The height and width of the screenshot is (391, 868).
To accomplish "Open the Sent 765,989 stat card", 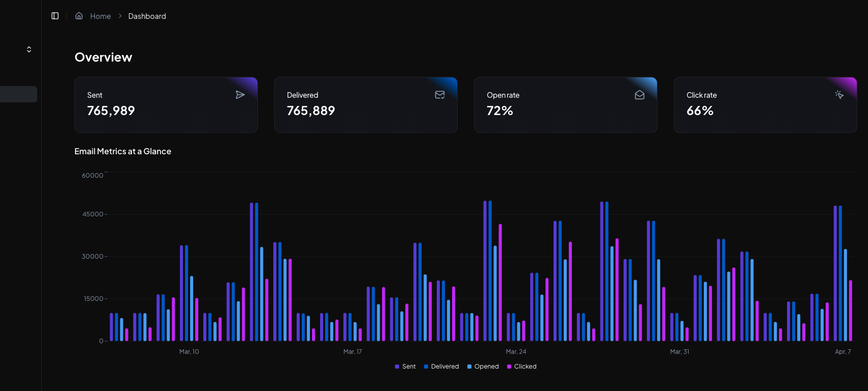I will (x=166, y=105).
